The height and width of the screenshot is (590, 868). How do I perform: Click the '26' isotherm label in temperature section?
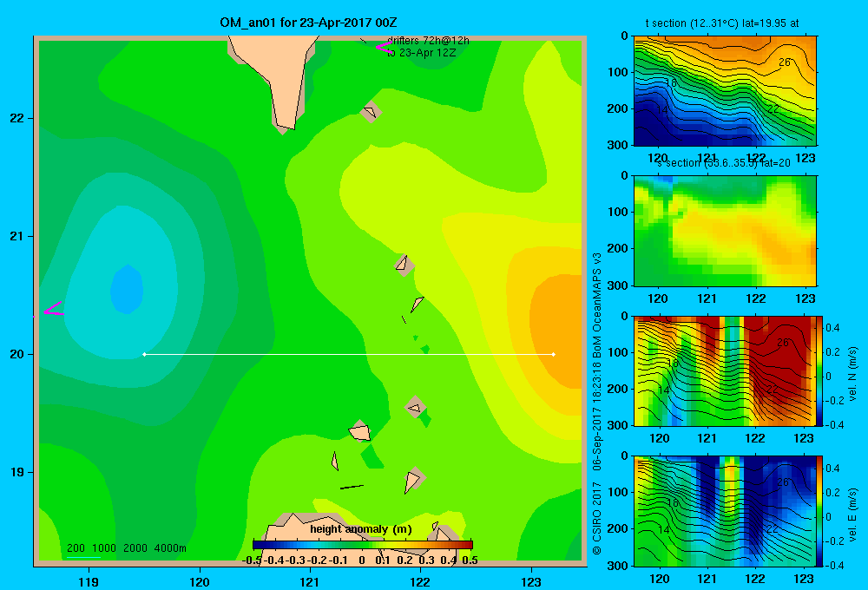pos(785,62)
